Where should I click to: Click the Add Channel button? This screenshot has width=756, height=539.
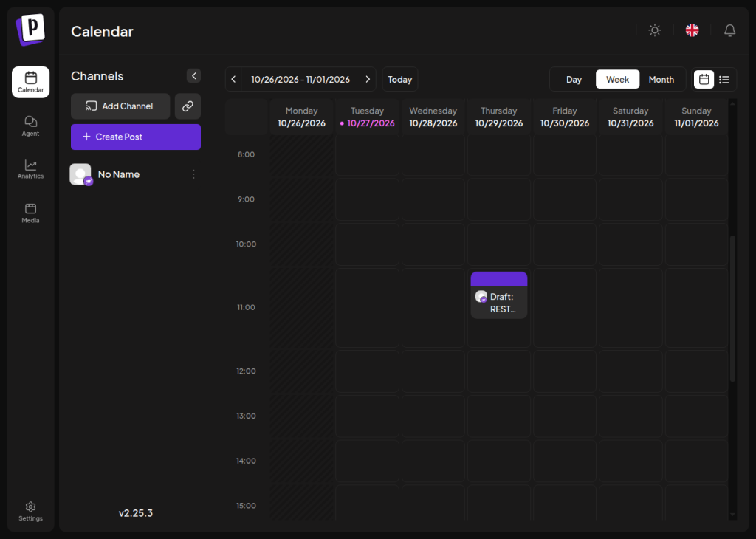coord(120,106)
